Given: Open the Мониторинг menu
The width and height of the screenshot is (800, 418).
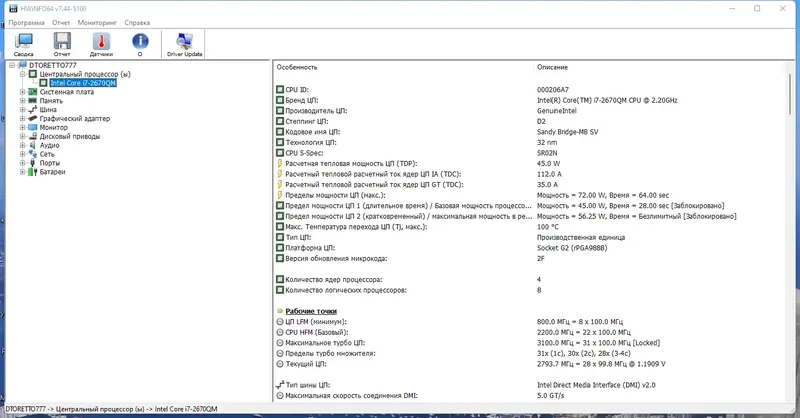Looking at the screenshot, I should (97, 22).
